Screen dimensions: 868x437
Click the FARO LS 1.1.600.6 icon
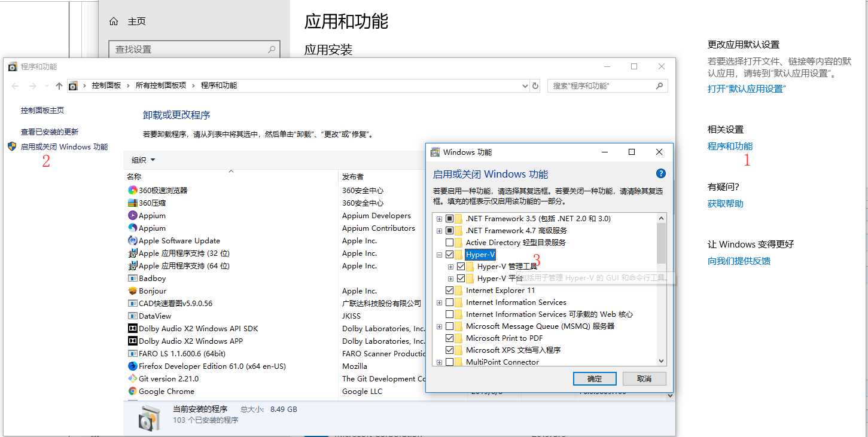(133, 353)
